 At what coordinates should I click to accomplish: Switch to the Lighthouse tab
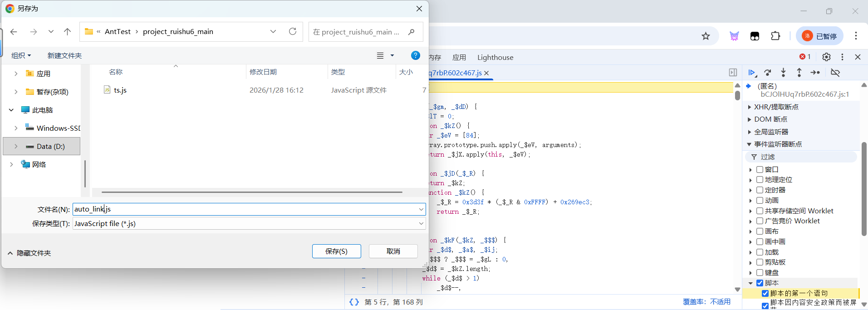pyautogui.click(x=495, y=57)
